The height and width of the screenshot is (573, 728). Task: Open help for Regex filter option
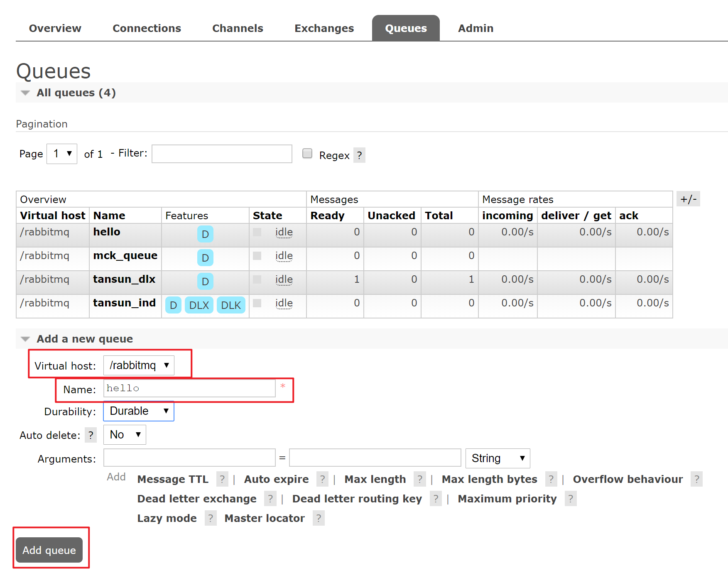359,155
